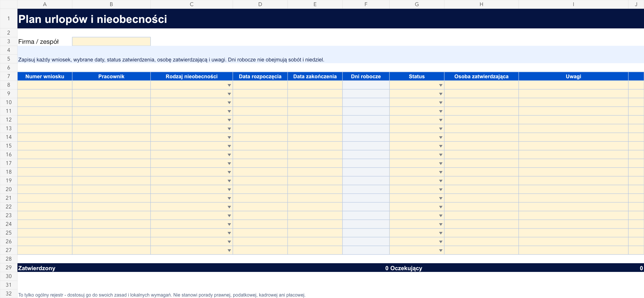The image size is (644, 298).
Task: Click the Firma / zespół input field
Action: click(111, 41)
